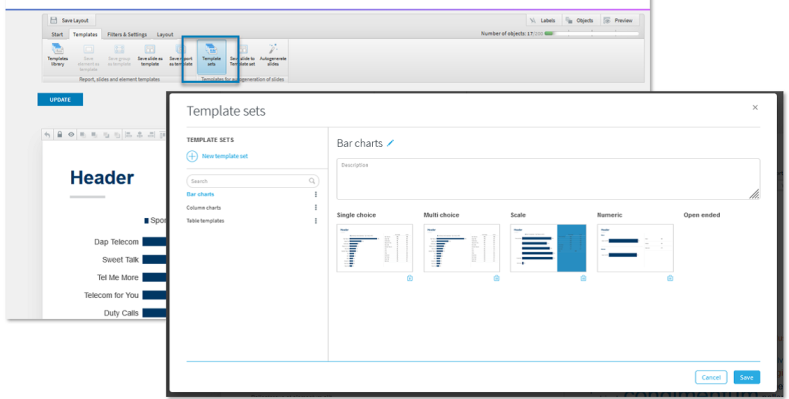Click the undo arrow in slide toolbar
Screen dimensions: 789x399
[x=47, y=134]
